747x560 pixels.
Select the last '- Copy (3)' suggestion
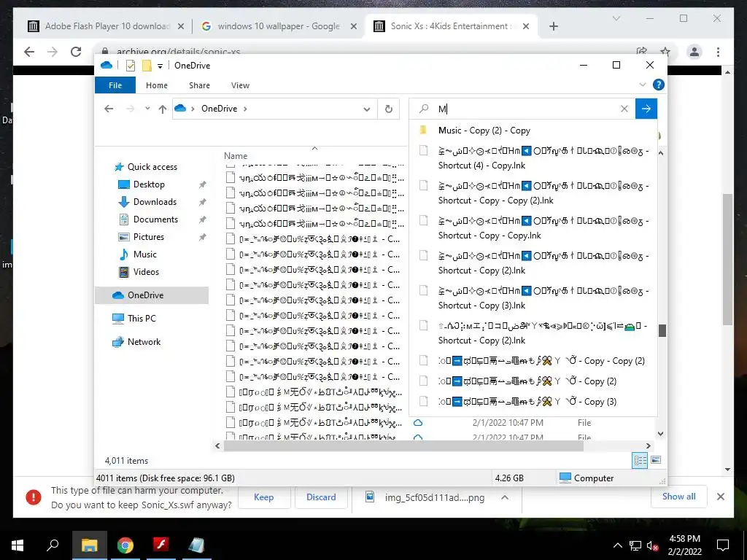click(533, 402)
